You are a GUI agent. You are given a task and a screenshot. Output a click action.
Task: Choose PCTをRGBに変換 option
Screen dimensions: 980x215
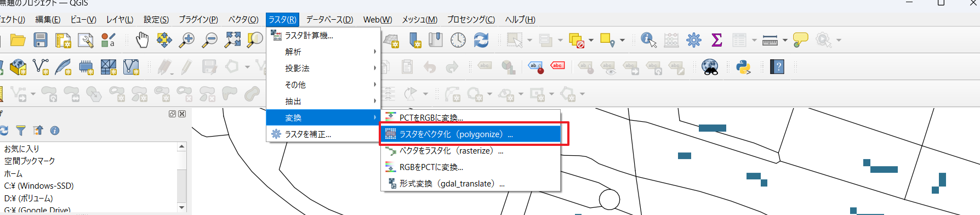pos(471,117)
